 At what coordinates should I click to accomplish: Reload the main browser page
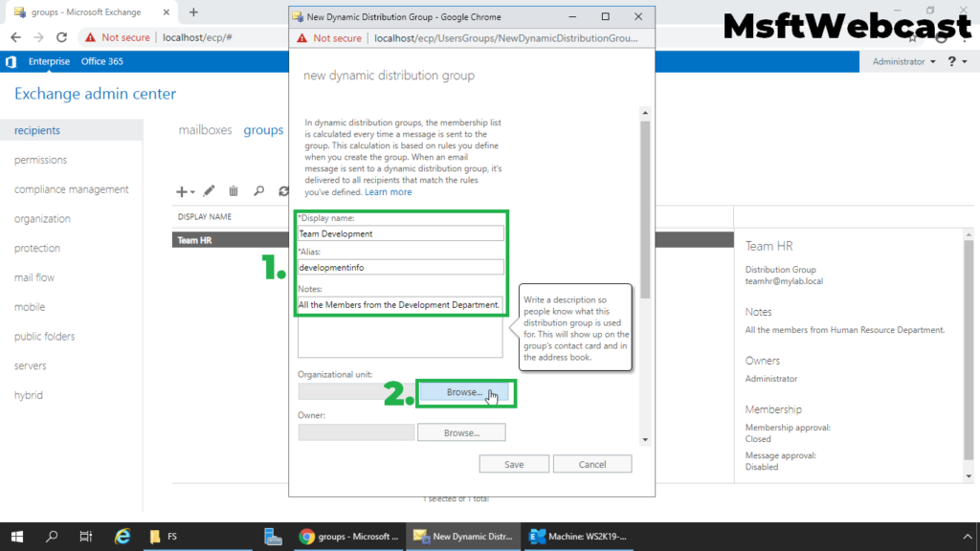(x=61, y=37)
